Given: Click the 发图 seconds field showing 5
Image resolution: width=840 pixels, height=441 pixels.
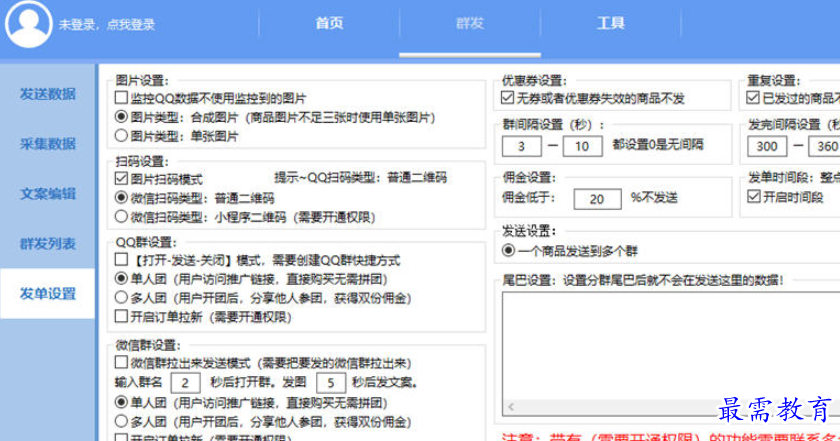Looking at the screenshot, I should [331, 383].
